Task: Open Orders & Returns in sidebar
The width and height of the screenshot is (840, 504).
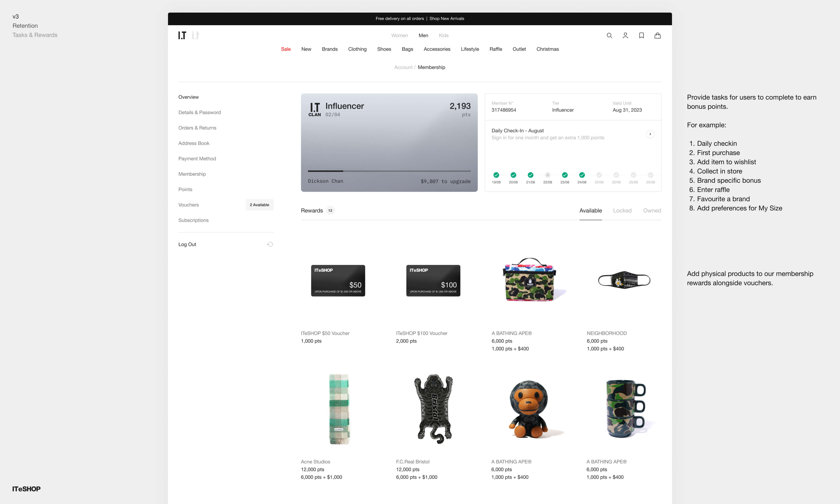Action: coord(197,128)
